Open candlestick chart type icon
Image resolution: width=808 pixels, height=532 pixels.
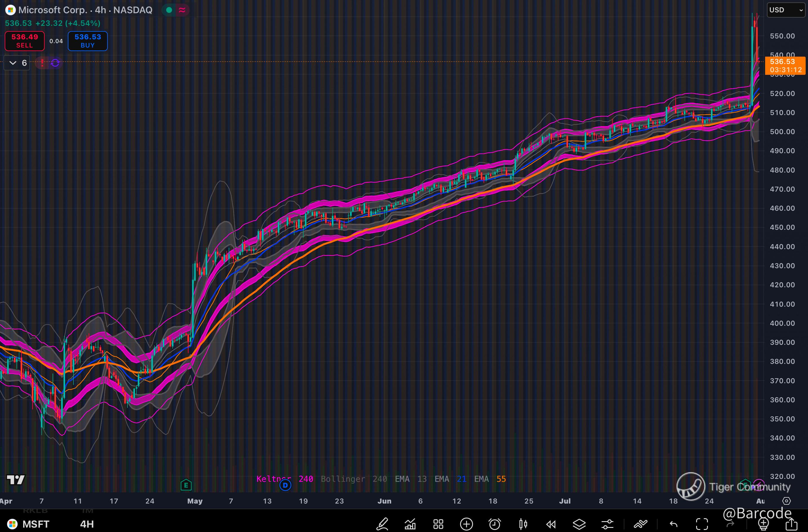coord(523,524)
